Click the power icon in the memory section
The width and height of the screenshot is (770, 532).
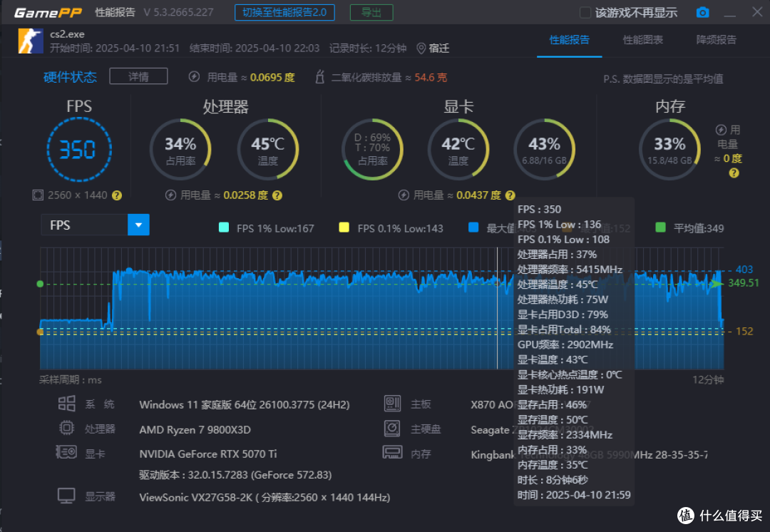click(721, 130)
